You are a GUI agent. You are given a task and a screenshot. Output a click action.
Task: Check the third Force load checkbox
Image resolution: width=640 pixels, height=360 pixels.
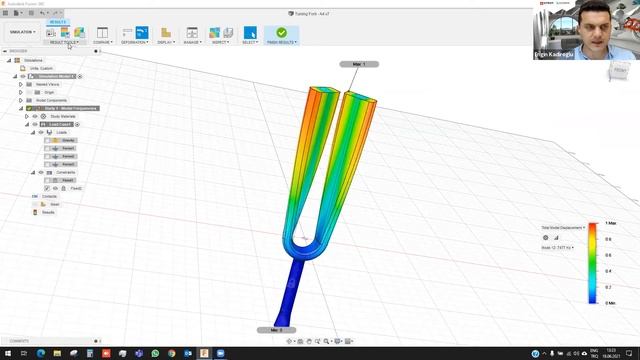pos(47,164)
